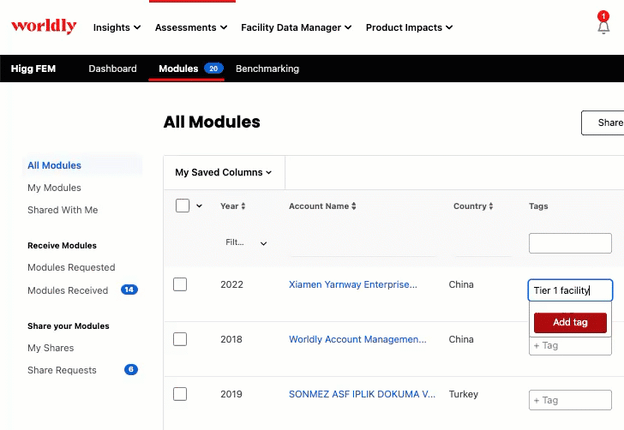Screen dimensions: 624x430
Task: Click the Higg FEM label
Action: 33,68
